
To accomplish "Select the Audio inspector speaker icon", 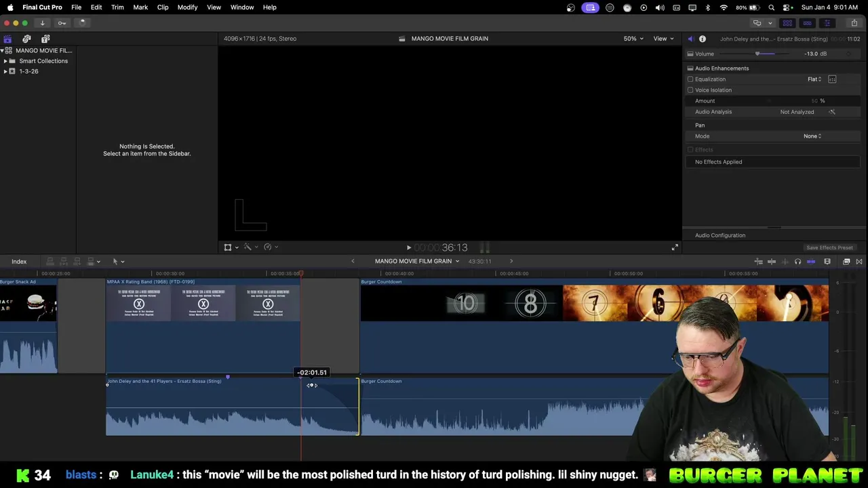I will pyautogui.click(x=690, y=39).
